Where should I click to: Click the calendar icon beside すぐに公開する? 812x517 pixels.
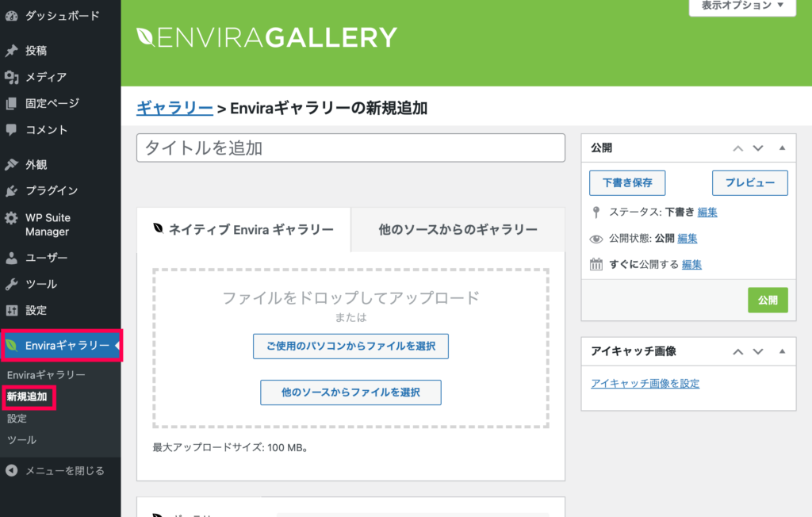[596, 264]
